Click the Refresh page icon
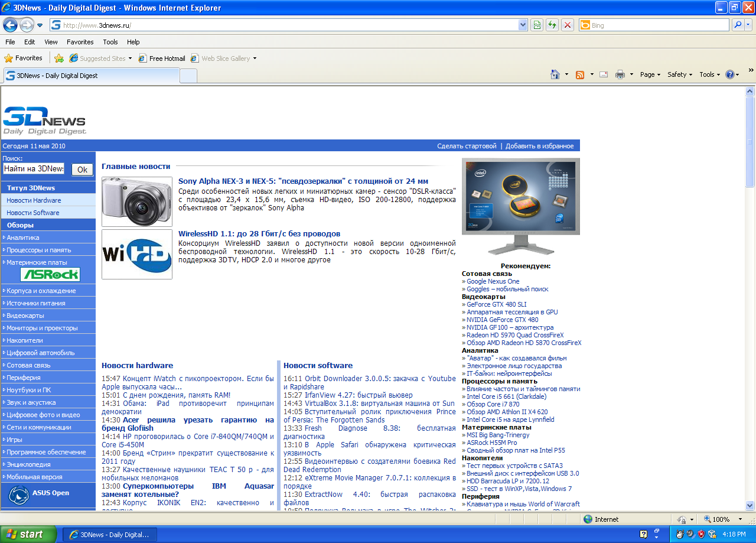The width and height of the screenshot is (756, 543). pyautogui.click(x=552, y=25)
